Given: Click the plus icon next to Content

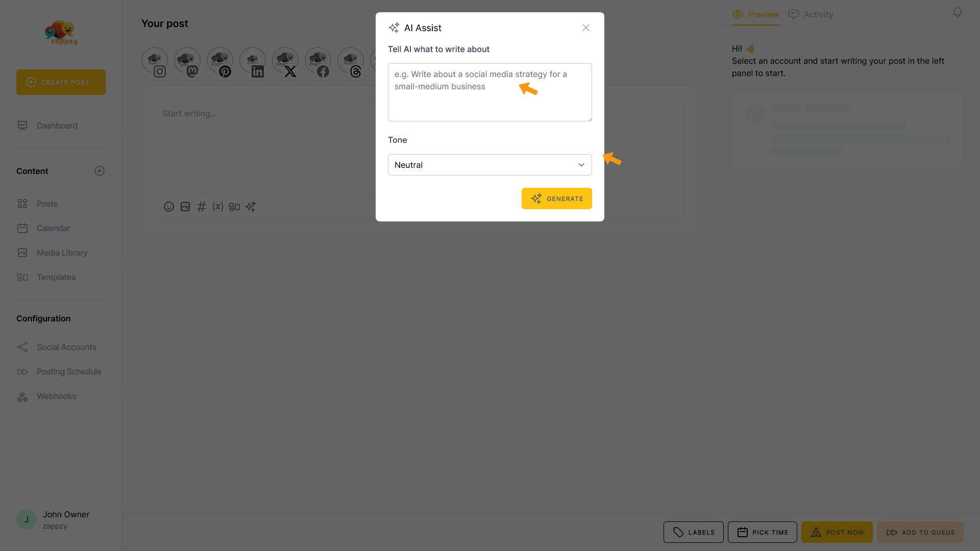Looking at the screenshot, I should pyautogui.click(x=100, y=171).
